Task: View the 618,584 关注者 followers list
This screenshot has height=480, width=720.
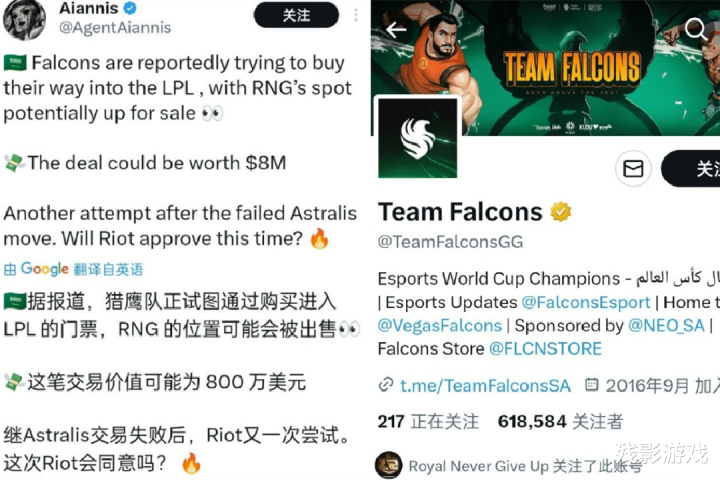Action: coord(560,422)
